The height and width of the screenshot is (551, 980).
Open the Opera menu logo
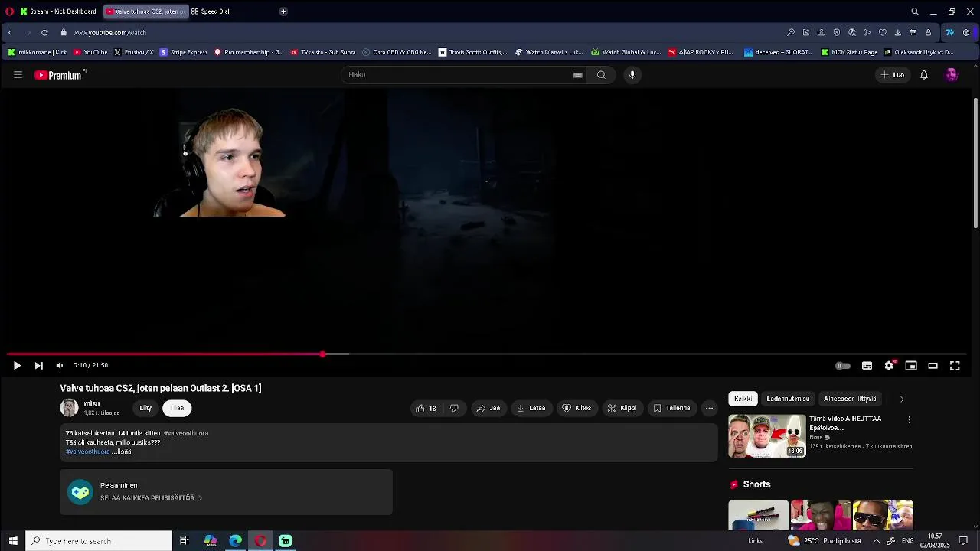pyautogui.click(x=9, y=11)
